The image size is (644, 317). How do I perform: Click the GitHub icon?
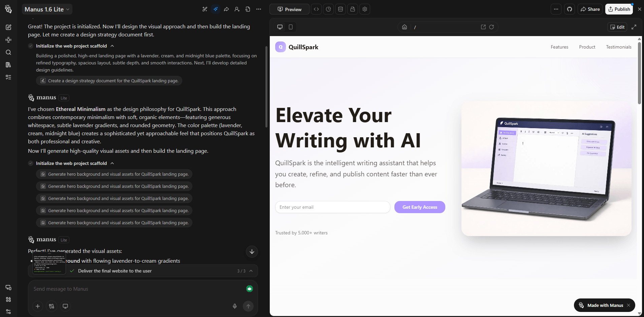[x=570, y=9]
